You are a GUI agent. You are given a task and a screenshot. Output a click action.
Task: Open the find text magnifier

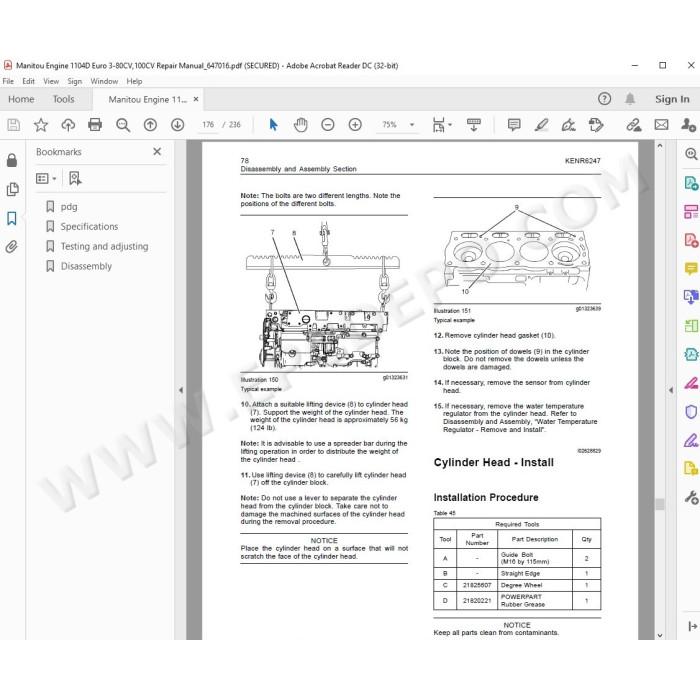pyautogui.click(x=123, y=125)
